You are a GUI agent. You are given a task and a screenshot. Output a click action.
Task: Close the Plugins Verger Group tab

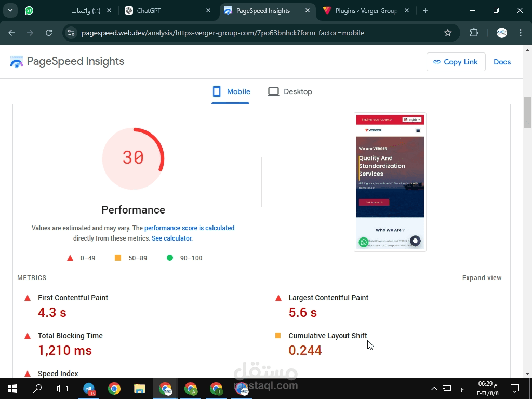pyautogui.click(x=407, y=10)
